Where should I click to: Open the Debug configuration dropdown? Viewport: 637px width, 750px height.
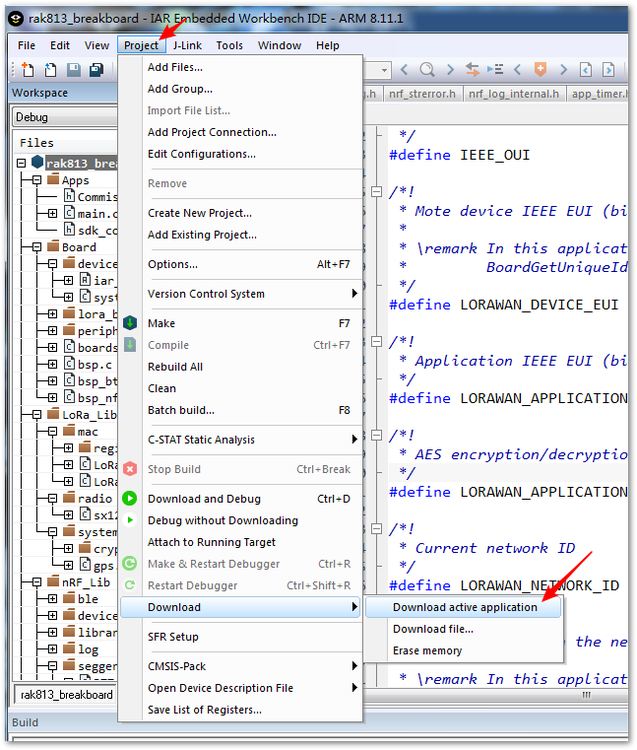coord(65,117)
